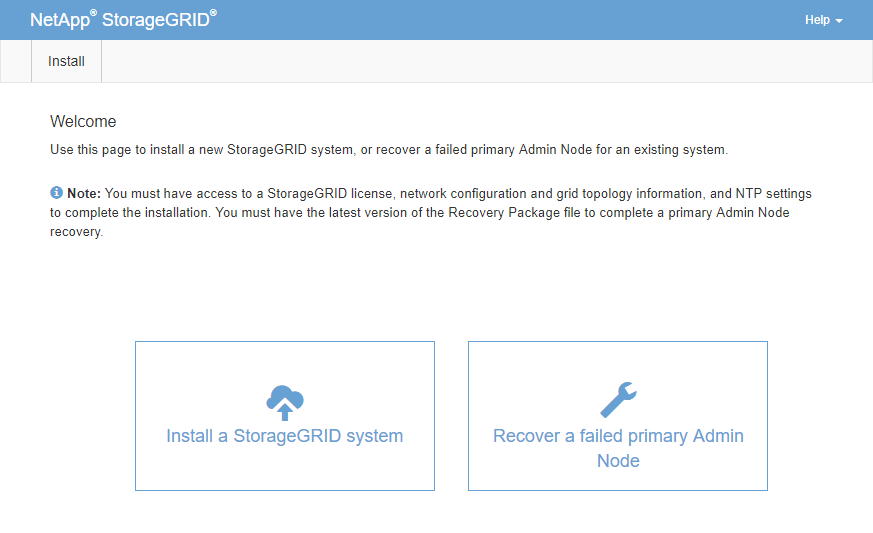Screen dimensions: 873x533
Task: Click the StorageGRID word in the header logo
Action: click(x=155, y=20)
